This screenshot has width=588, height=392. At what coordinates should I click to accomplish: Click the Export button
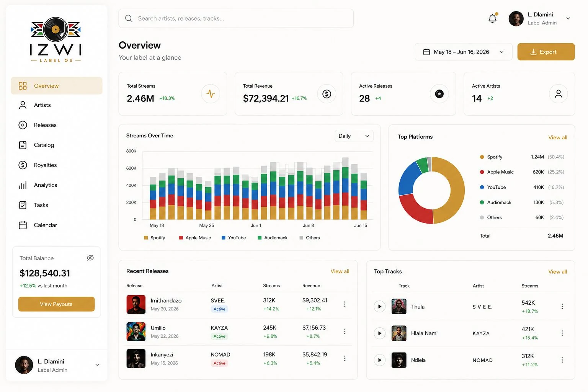(x=546, y=52)
